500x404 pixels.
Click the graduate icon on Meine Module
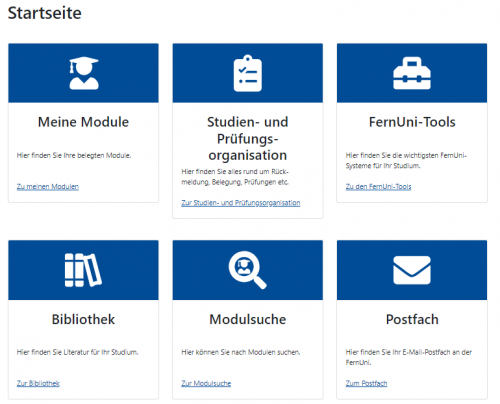84,73
